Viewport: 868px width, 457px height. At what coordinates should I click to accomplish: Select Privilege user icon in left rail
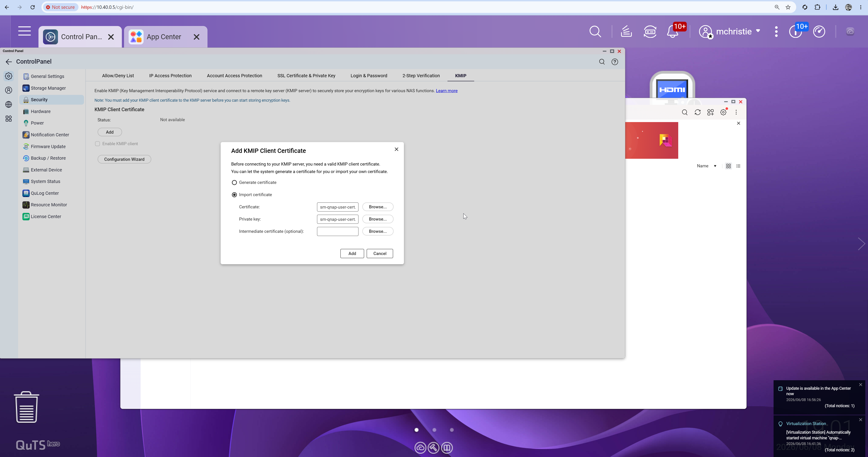[9, 90]
